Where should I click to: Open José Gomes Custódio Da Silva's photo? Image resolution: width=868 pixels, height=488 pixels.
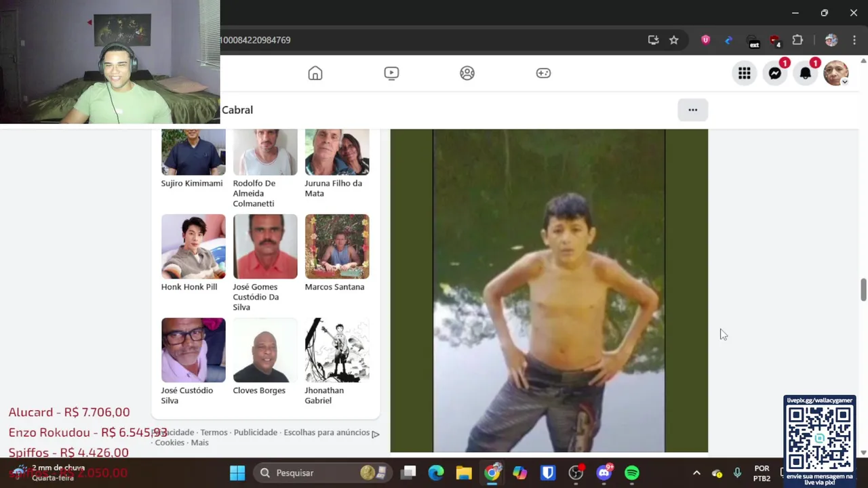265,247
